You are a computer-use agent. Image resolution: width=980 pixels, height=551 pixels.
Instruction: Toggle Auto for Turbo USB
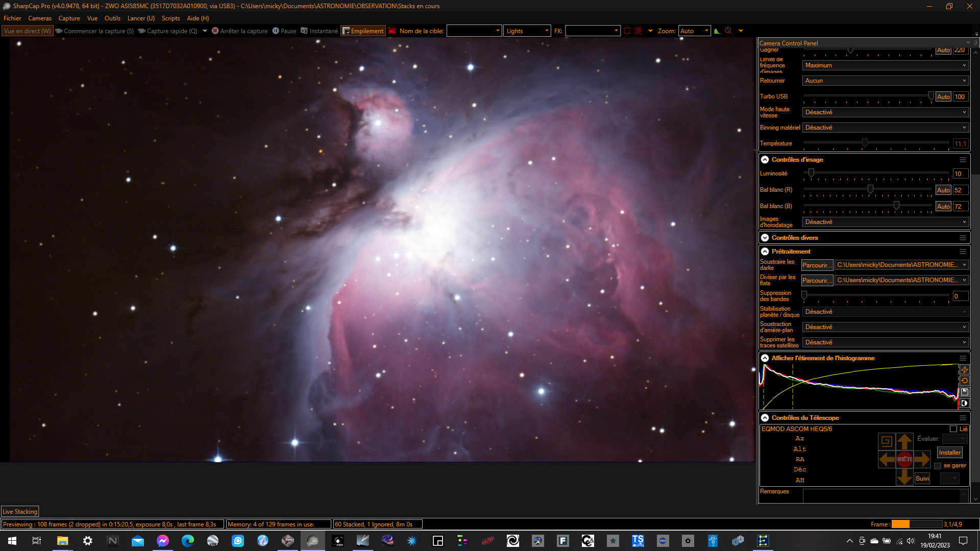943,97
